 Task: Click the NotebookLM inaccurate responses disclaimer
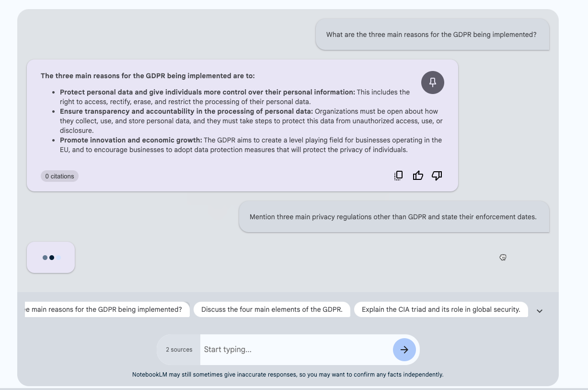click(x=288, y=375)
